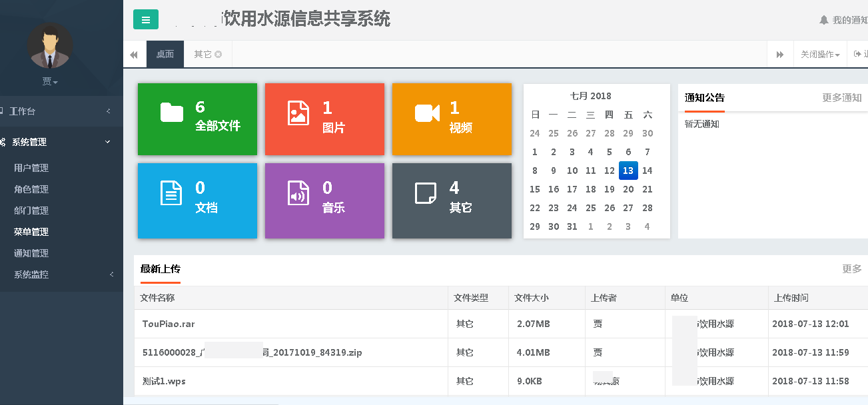This screenshot has height=405, width=868.
Task: Open the 关闭操作 dropdown
Action: [820, 55]
